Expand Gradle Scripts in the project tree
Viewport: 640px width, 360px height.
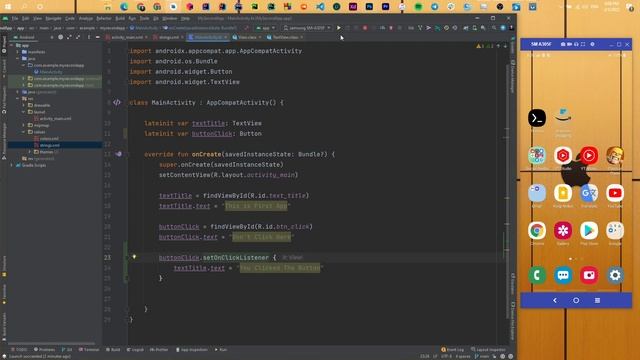point(12,165)
